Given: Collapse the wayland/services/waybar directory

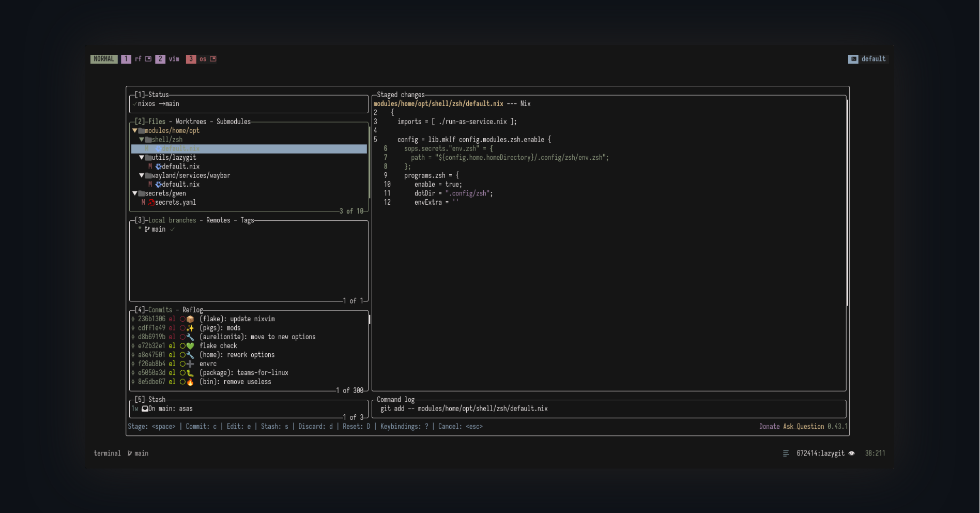Looking at the screenshot, I should 142,176.
